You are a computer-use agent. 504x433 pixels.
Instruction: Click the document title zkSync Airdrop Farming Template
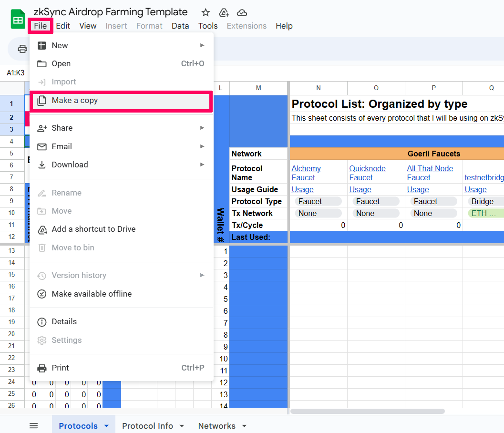tap(111, 12)
